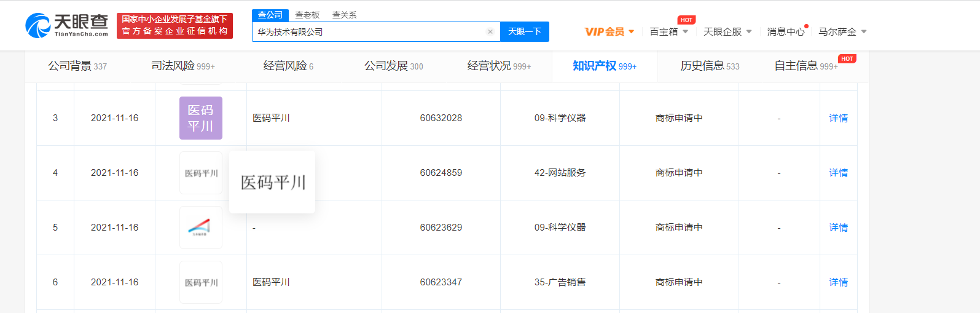Switch to the 公司背景 tab

[77, 66]
